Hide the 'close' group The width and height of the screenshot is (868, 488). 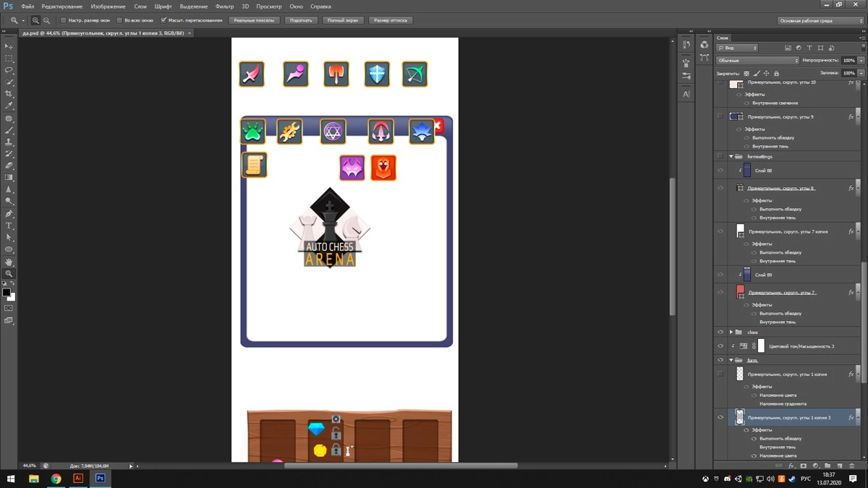(720, 333)
